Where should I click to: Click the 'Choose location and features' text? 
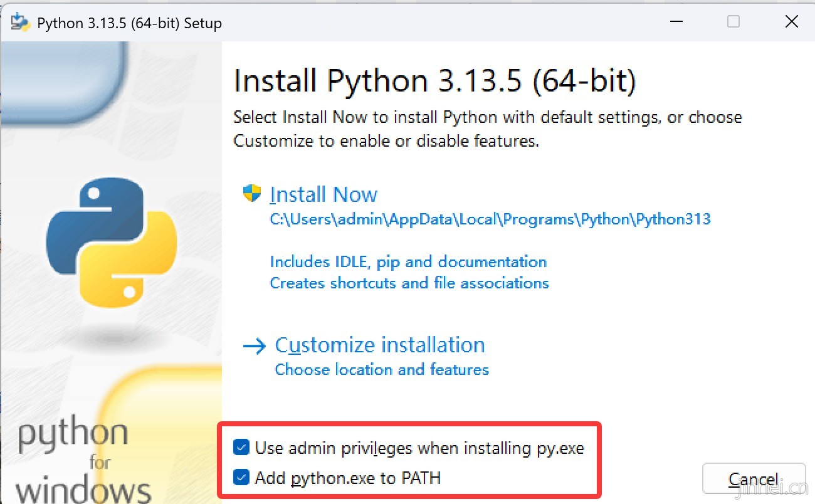pos(382,369)
